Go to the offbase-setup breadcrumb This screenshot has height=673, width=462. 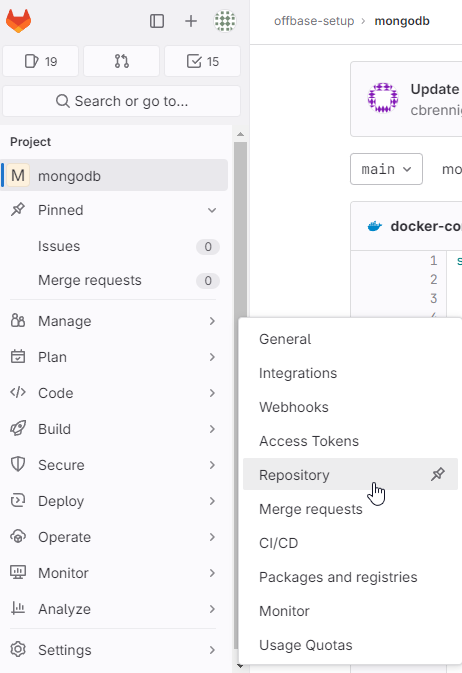pos(314,21)
